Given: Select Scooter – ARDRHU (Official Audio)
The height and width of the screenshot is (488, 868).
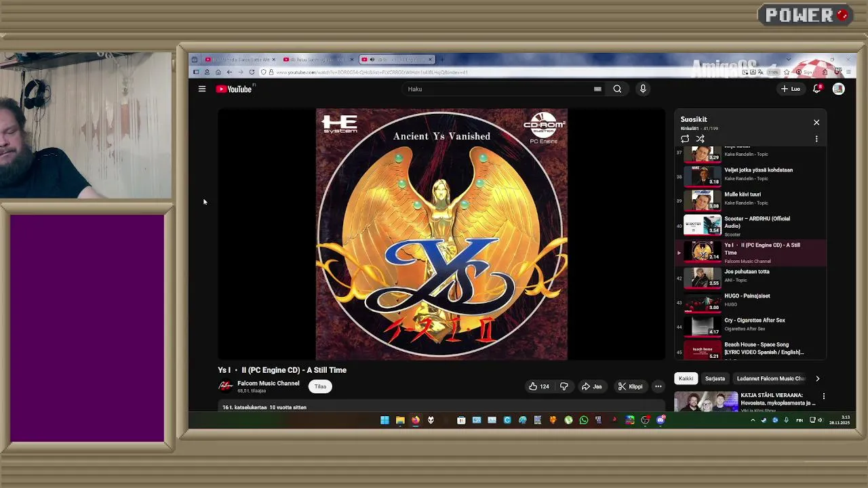Looking at the screenshot, I should click(x=751, y=226).
